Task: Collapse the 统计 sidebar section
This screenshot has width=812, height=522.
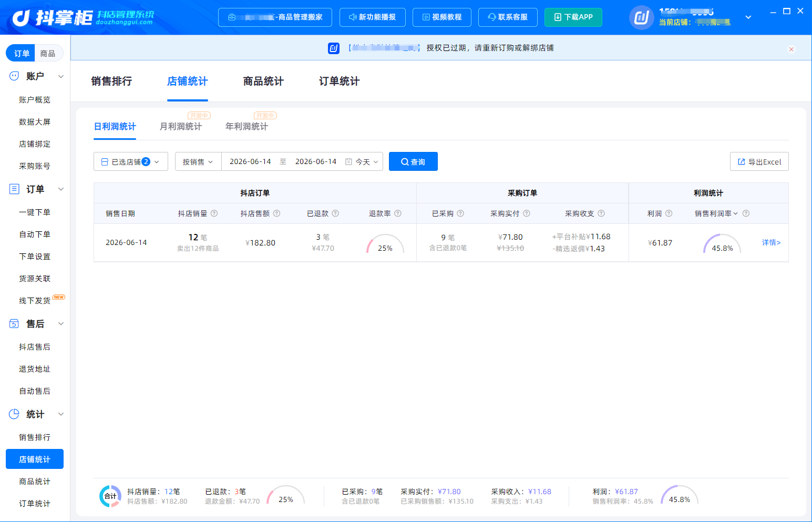Action: [x=61, y=414]
